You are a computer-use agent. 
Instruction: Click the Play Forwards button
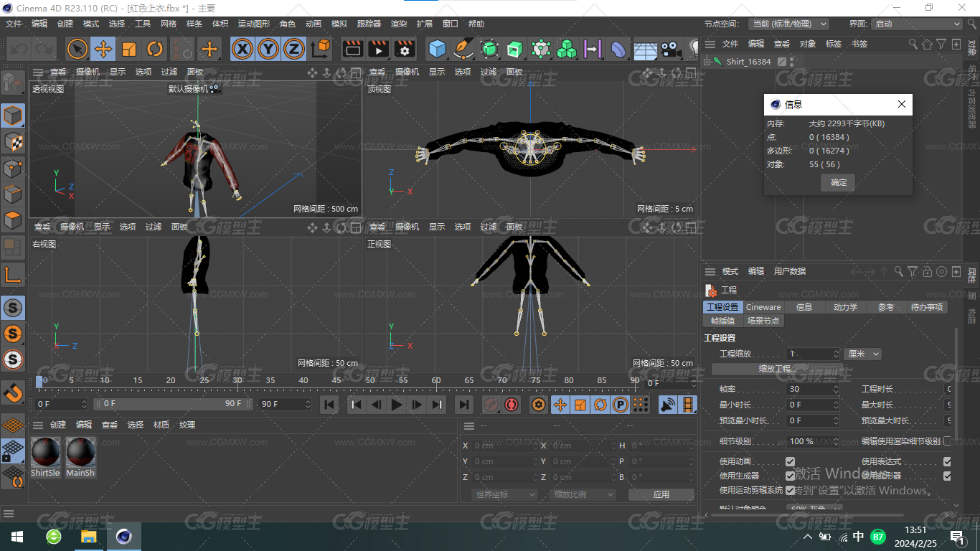(x=397, y=405)
